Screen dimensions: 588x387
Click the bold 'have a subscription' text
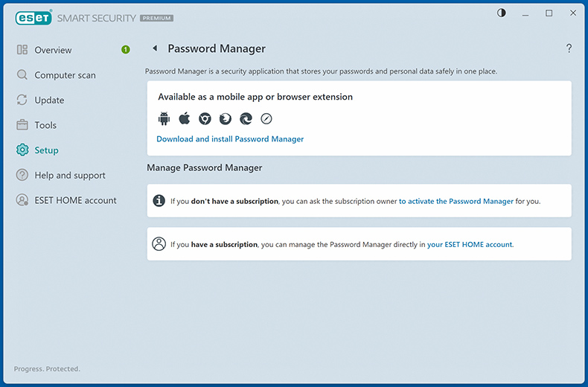[x=224, y=245]
